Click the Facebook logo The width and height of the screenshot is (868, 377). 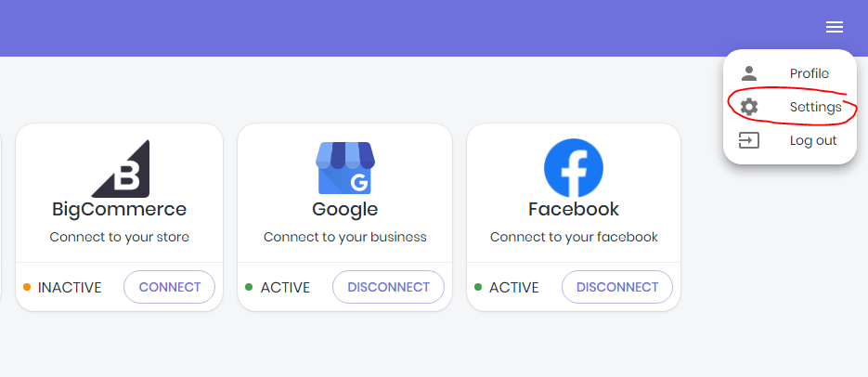pos(573,168)
